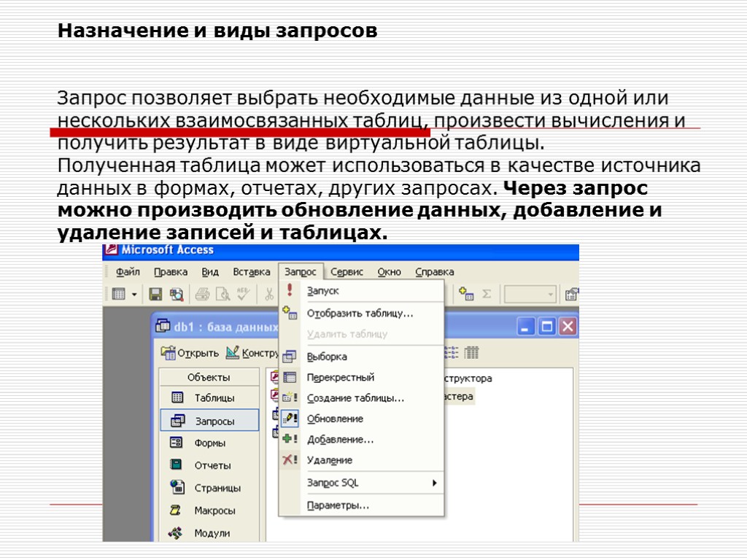Click the red exclamation Запуск icon
The image size is (747, 560).
289,290
